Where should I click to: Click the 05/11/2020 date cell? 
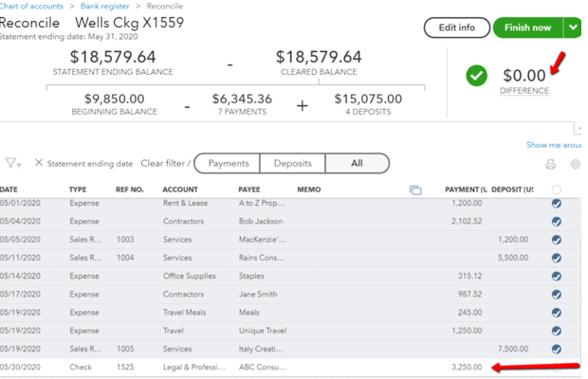[x=20, y=258]
